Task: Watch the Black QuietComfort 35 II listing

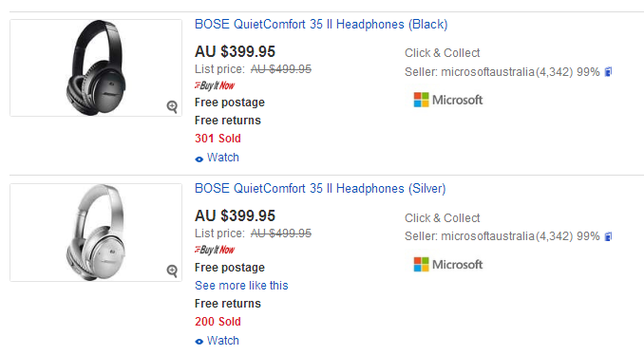Action: tap(217, 158)
